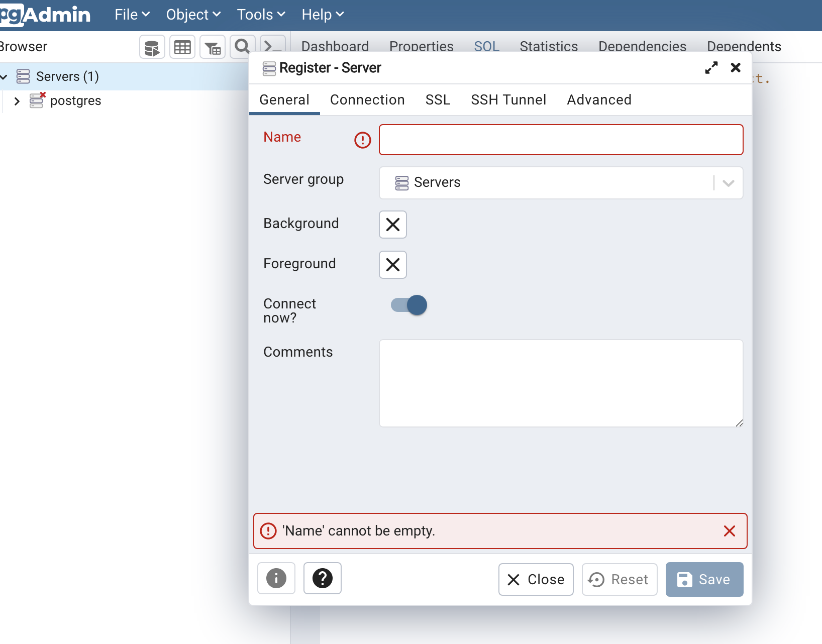This screenshot has height=644, width=822.
Task: Launch the PSQL Tool terminal icon
Action: pos(272,47)
